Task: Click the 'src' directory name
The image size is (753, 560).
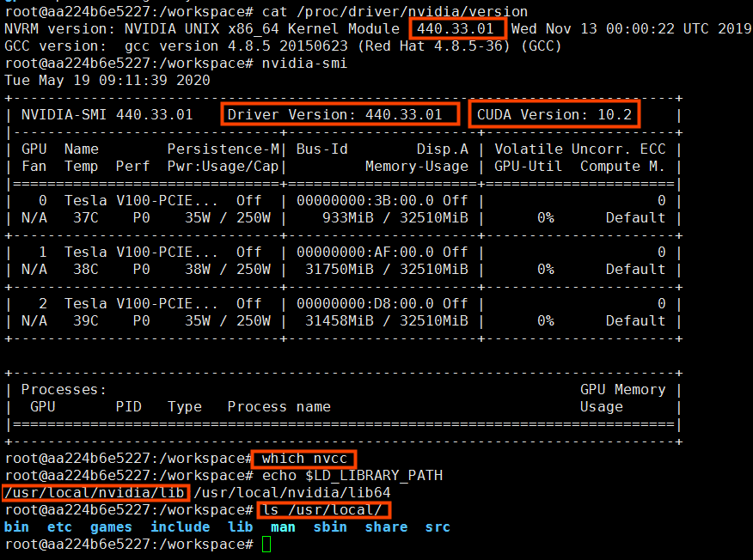Action: point(438,527)
